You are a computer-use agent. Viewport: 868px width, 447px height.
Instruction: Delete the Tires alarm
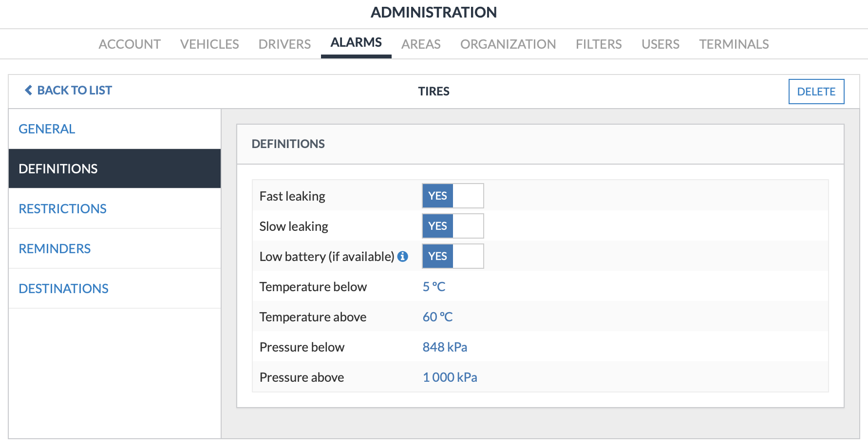[816, 92]
